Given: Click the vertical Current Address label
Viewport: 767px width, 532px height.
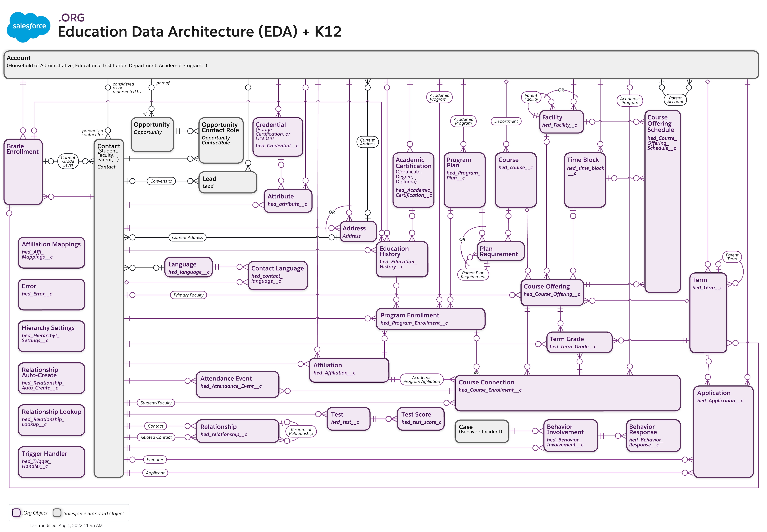Looking at the screenshot, I should 367,142.
